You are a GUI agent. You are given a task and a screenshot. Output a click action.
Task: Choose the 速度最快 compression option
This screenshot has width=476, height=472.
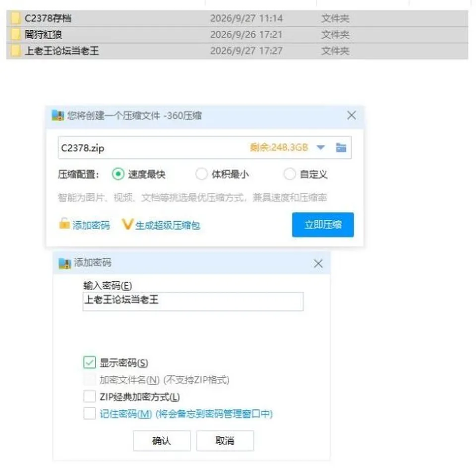click(x=118, y=174)
